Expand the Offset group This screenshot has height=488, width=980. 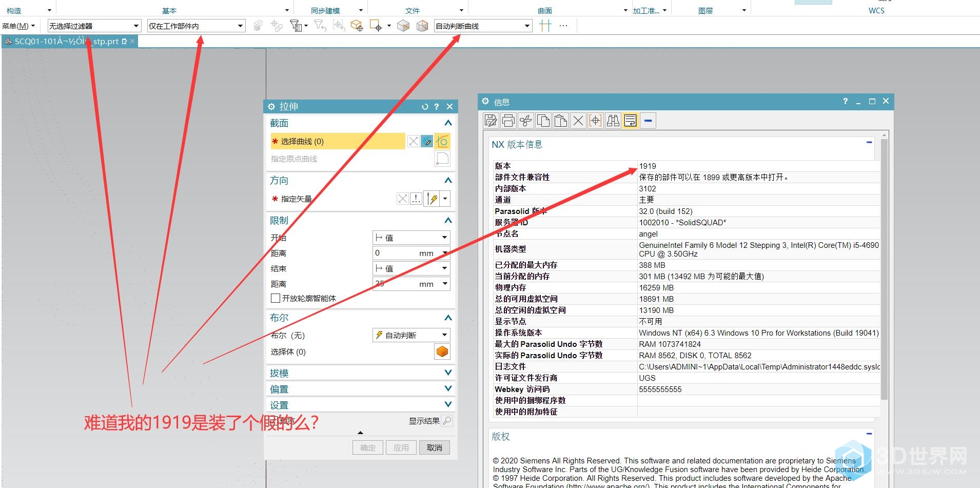[448, 389]
